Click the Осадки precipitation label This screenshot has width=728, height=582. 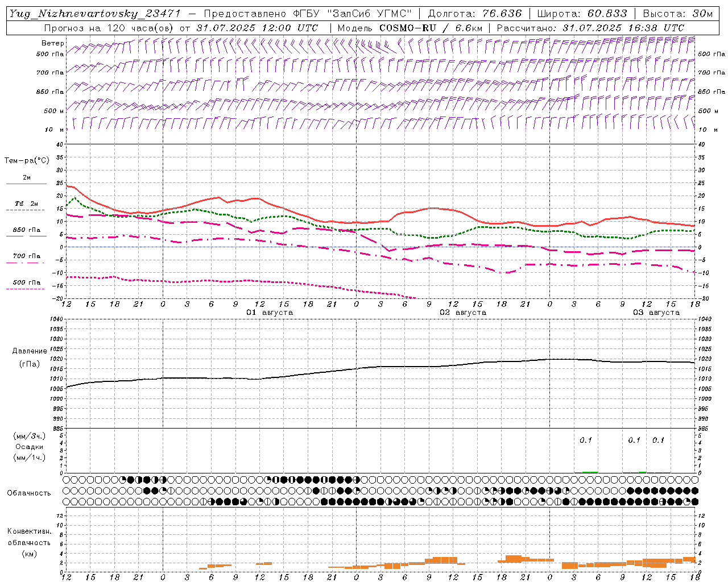(x=30, y=447)
